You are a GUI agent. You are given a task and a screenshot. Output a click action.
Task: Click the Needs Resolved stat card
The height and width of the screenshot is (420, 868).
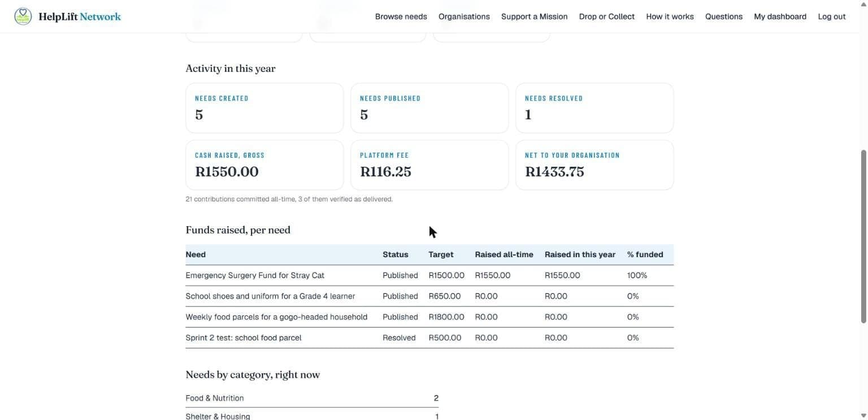tap(594, 108)
